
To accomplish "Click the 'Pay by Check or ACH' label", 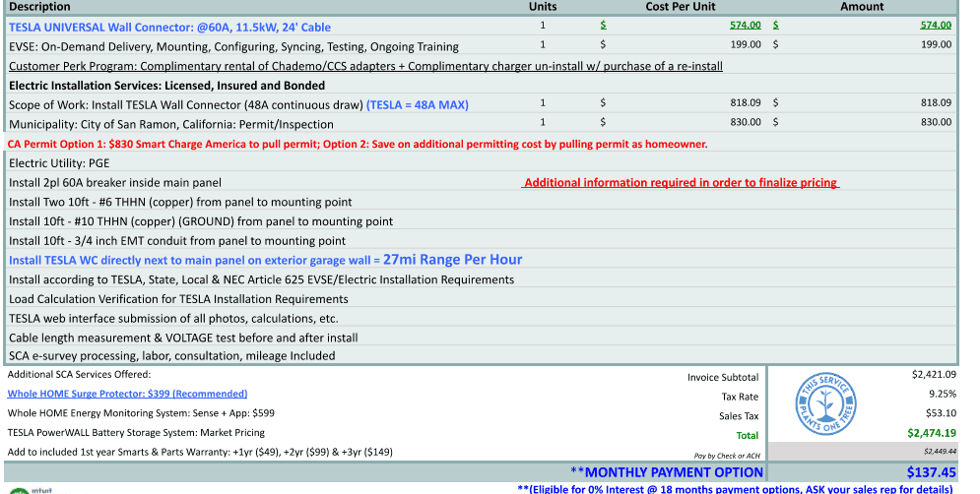I will [x=727, y=456].
